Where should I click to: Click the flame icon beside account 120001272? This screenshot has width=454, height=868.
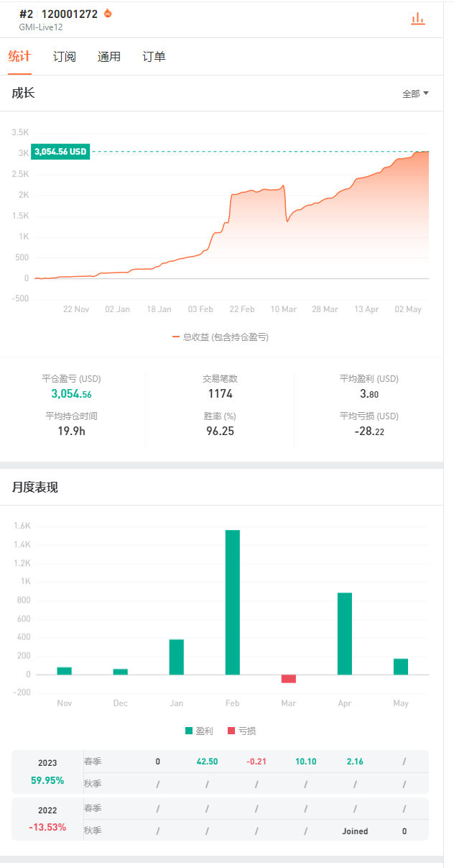[108, 13]
